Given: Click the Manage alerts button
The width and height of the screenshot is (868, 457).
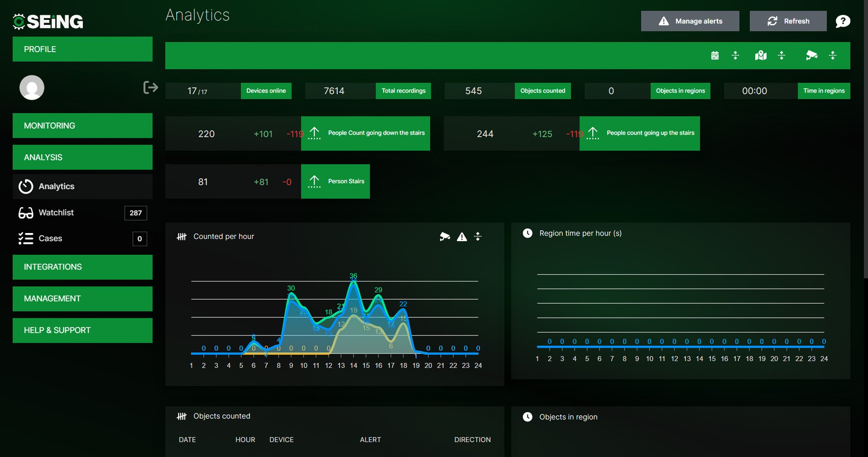Looking at the screenshot, I should tap(689, 21).
